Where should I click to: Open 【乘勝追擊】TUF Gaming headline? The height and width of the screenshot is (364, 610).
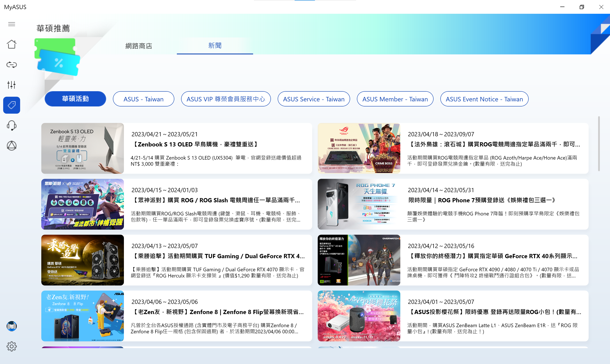coord(218,256)
